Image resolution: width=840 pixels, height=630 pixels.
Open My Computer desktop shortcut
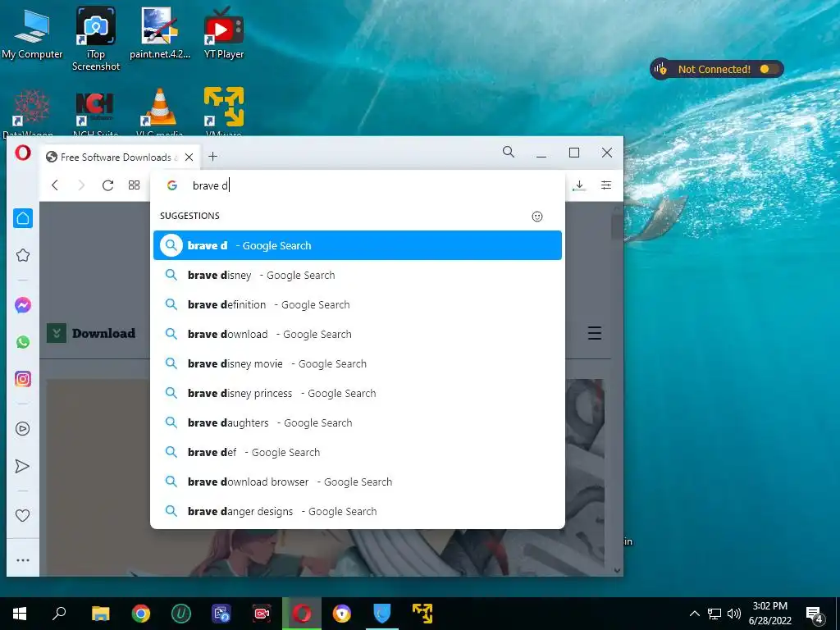[32, 34]
